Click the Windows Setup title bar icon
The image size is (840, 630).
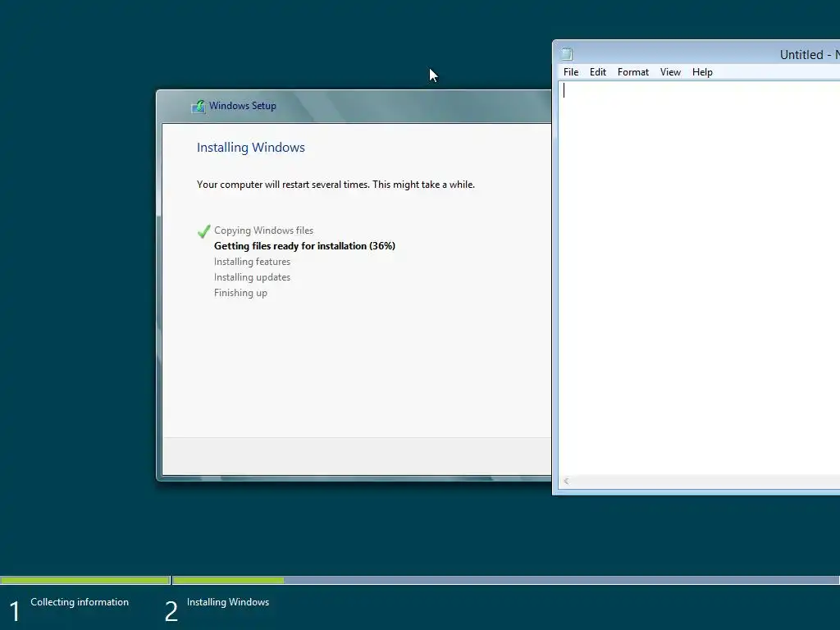tap(199, 106)
